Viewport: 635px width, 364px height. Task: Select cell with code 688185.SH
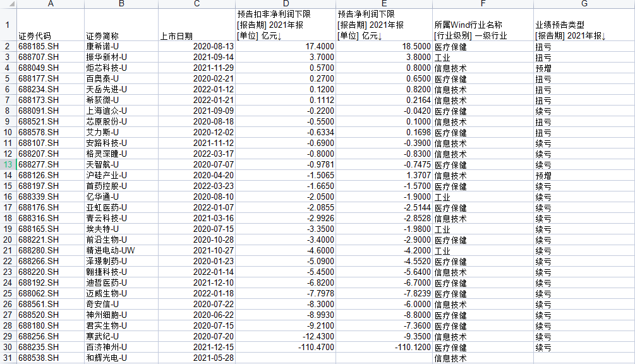[x=50, y=46]
